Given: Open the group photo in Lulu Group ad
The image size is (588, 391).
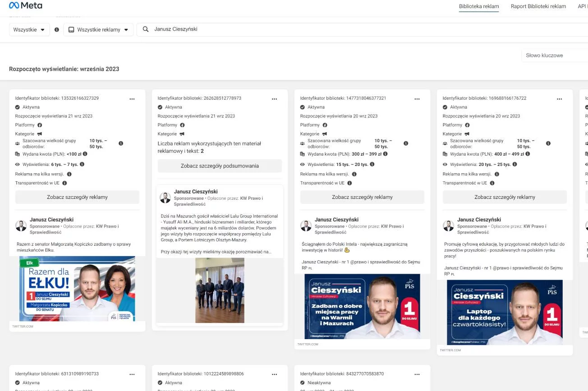Looking at the screenshot, I should (220, 290).
